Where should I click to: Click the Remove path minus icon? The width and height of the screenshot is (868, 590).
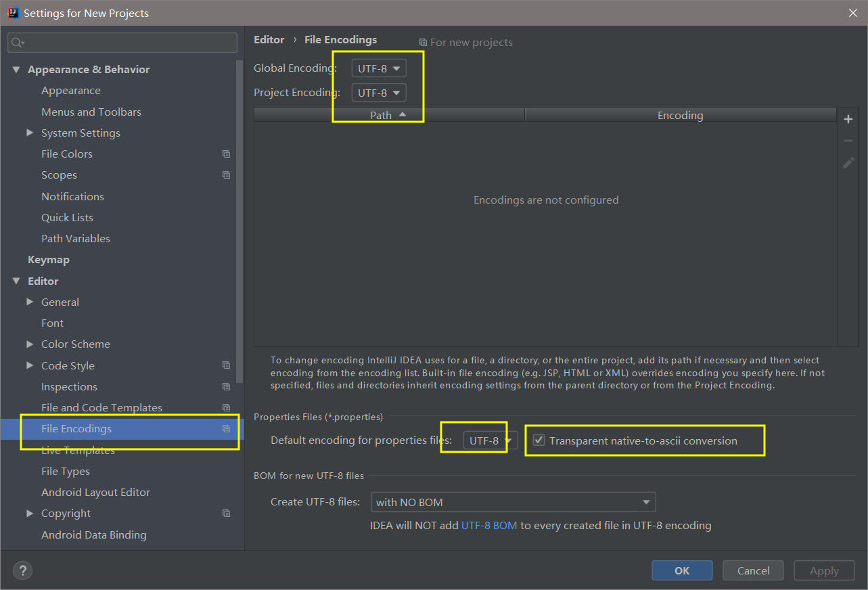[x=848, y=141]
